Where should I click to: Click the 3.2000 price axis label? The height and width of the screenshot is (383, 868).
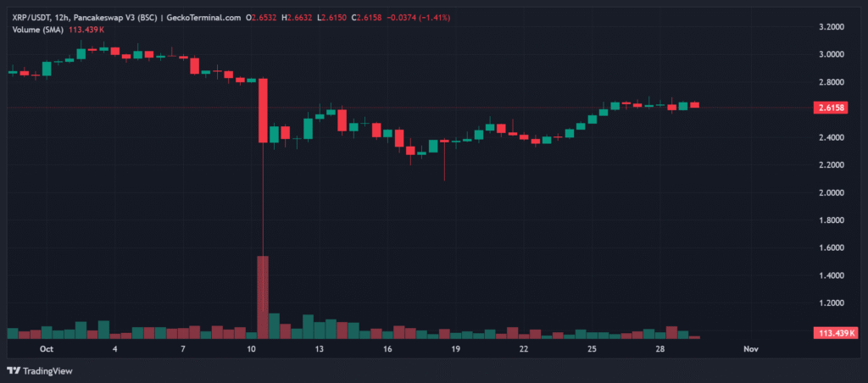831,27
